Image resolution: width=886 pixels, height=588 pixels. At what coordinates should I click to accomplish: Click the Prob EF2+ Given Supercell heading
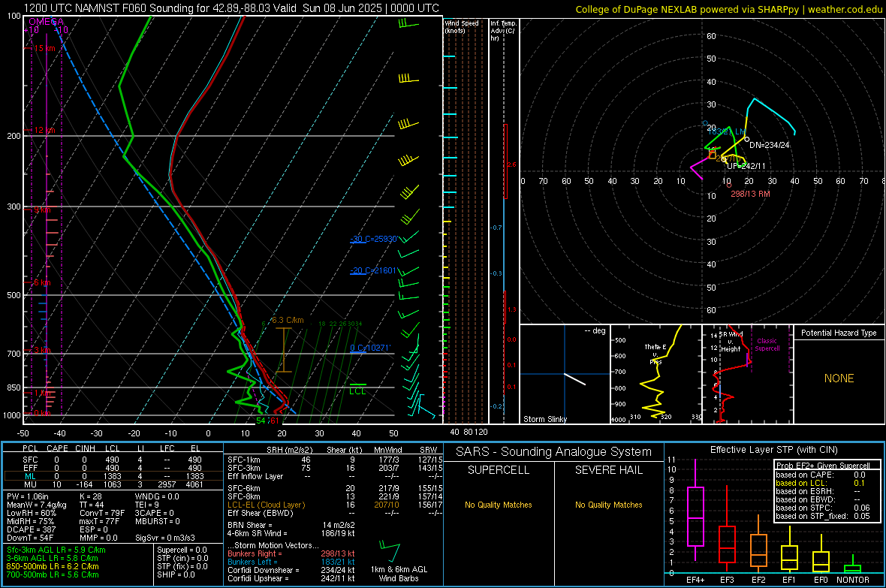823,466
